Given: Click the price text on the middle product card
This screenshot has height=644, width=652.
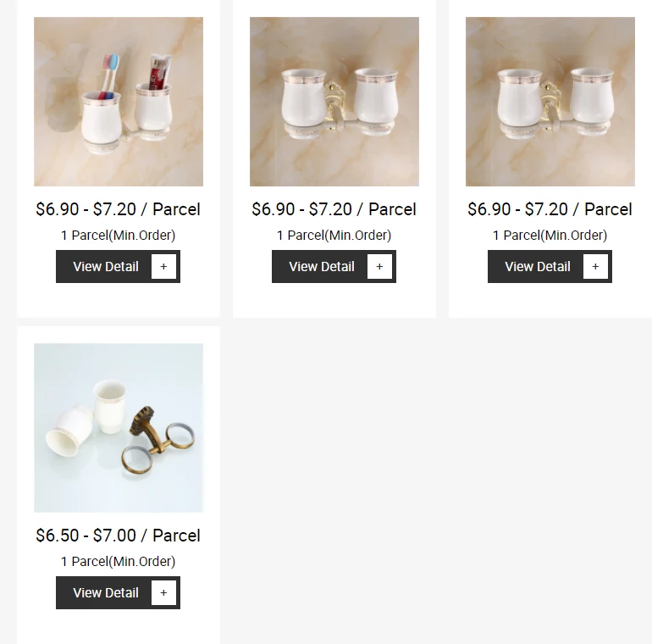Looking at the screenshot, I should (334, 209).
